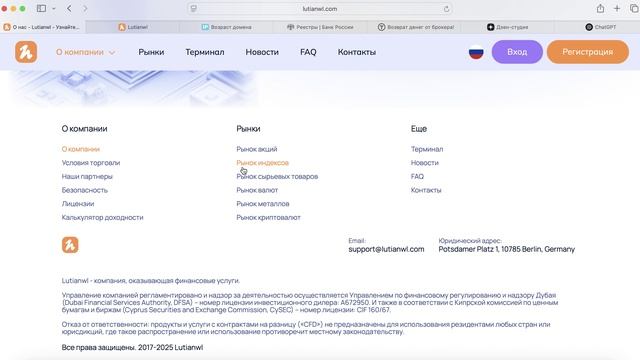Click the 'Все права защищены. 2017-2025 Lutianwl' text
The width and height of the screenshot is (640, 360).
tap(132, 347)
